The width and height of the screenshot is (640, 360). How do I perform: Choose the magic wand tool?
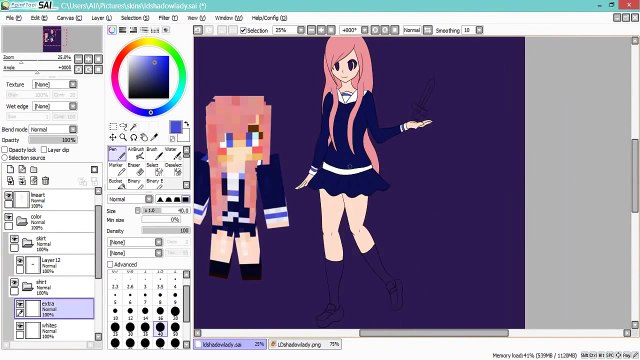(x=133, y=127)
